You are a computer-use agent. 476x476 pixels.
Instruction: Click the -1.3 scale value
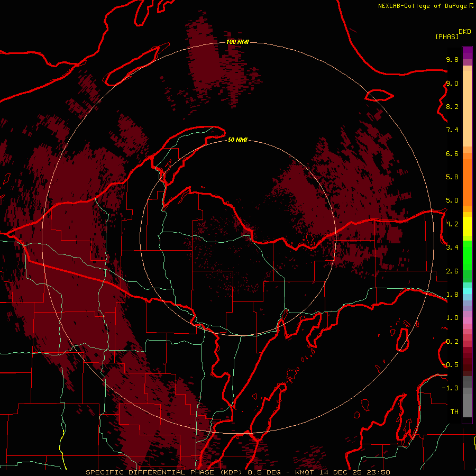click(x=450, y=388)
